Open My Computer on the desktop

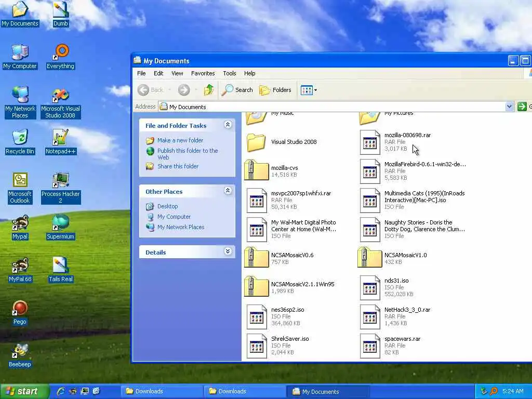20,56
